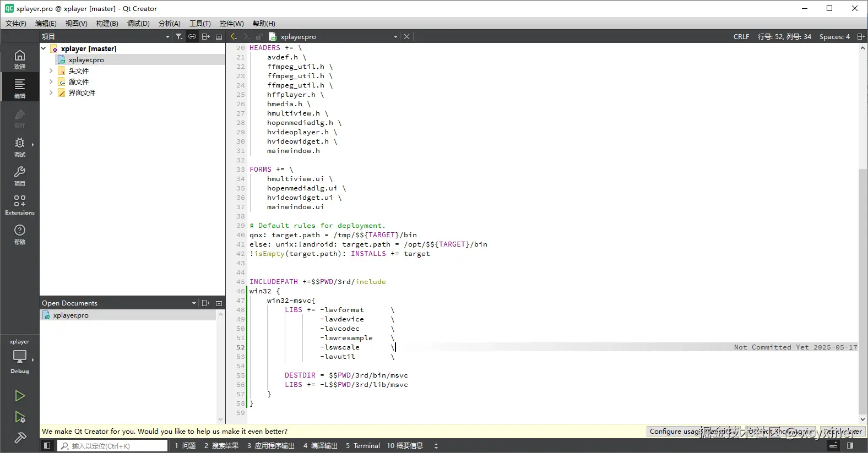
Task: Open the Extensions mode
Action: 20,204
